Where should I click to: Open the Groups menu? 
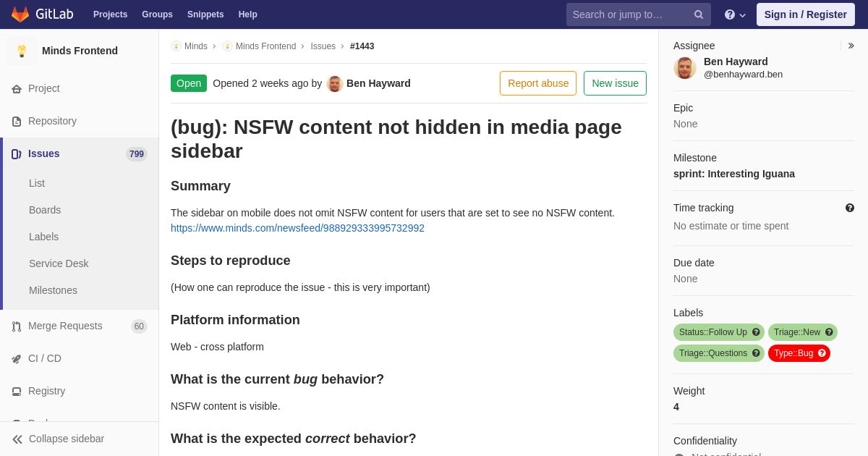[157, 14]
